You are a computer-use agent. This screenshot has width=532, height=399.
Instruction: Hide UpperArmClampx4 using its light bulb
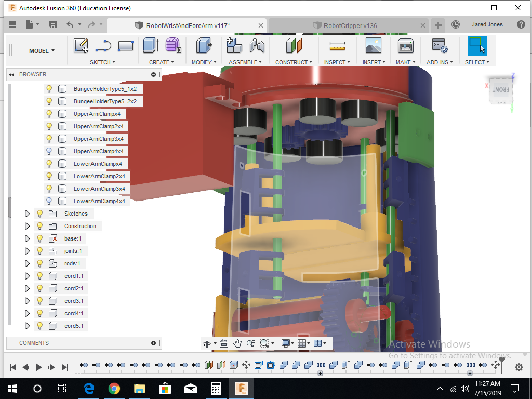49,114
